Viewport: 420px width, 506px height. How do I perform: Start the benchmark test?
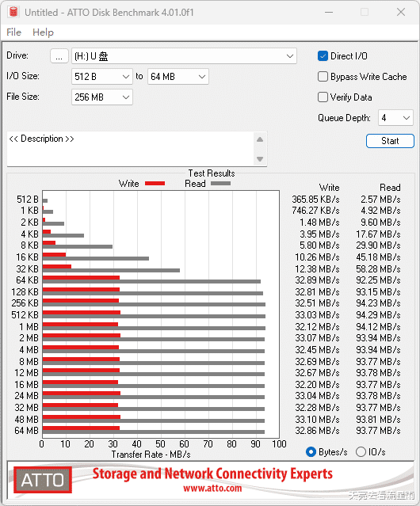point(390,141)
